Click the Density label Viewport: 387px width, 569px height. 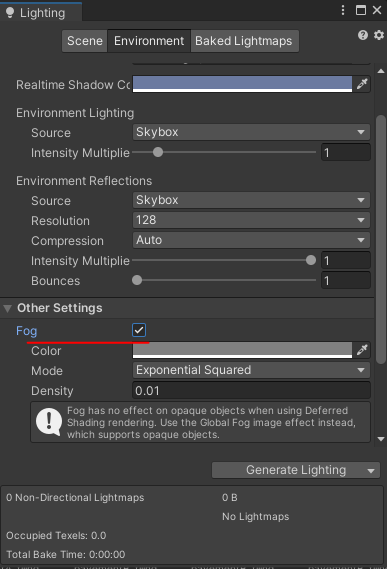click(52, 391)
